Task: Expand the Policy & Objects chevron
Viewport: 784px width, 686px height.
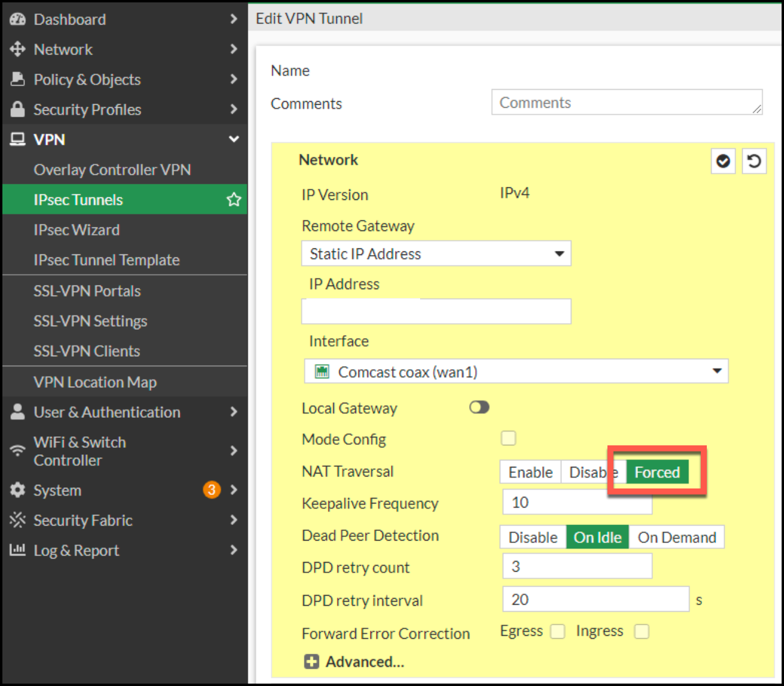Action: 233,79
